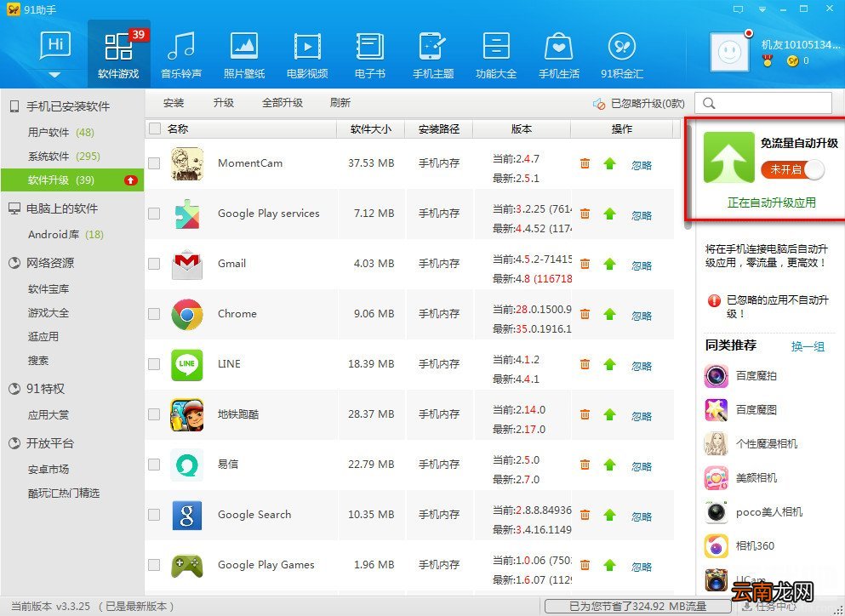
Task: Open 用户软件 (48) in sidebar
Action: 61,132
